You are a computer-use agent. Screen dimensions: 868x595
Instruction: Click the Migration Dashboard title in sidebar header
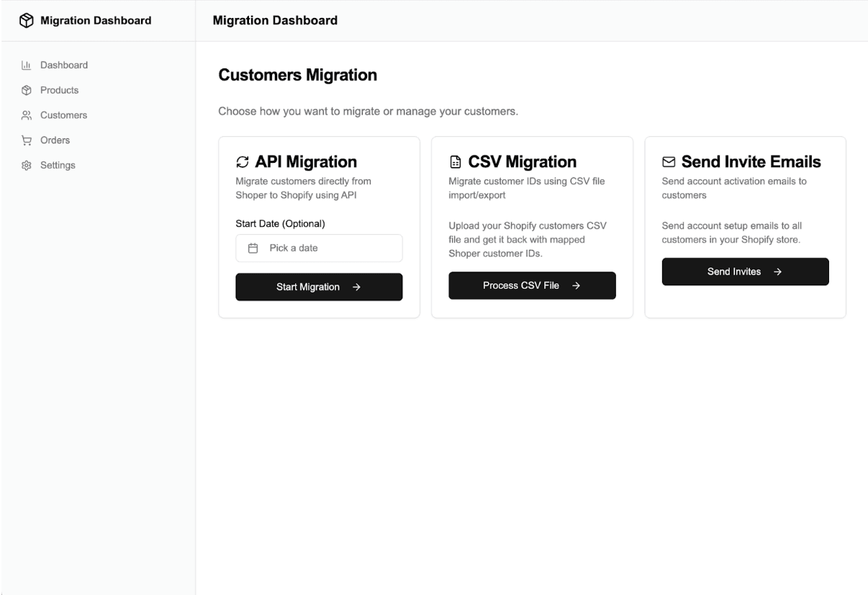(96, 21)
